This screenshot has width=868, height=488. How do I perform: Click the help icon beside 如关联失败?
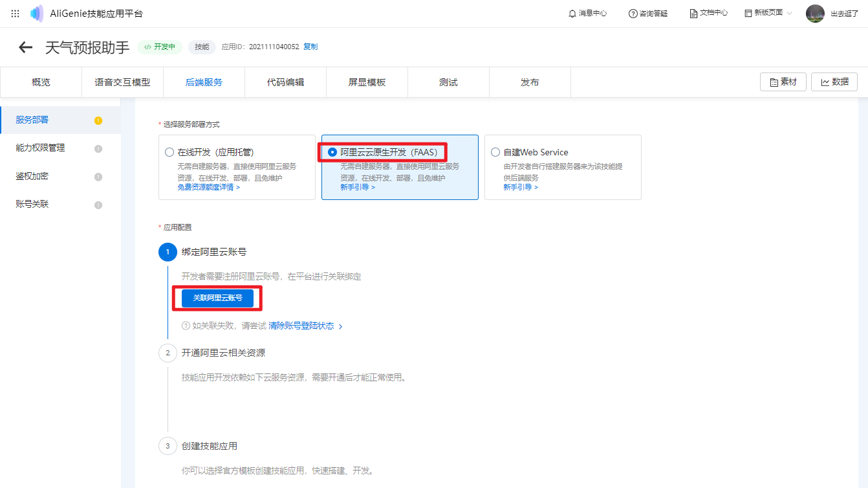[186, 326]
